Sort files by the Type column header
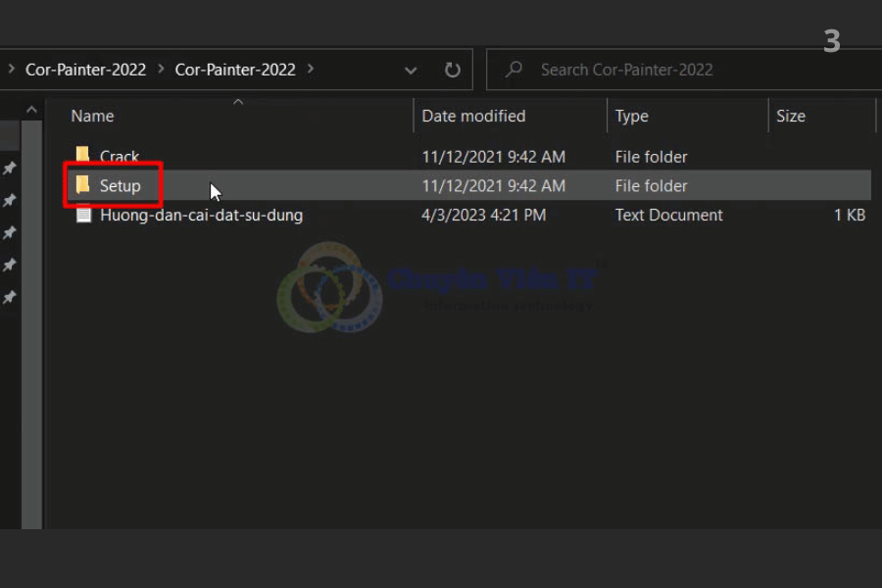Viewport: 882px width, 588px height. [x=632, y=116]
